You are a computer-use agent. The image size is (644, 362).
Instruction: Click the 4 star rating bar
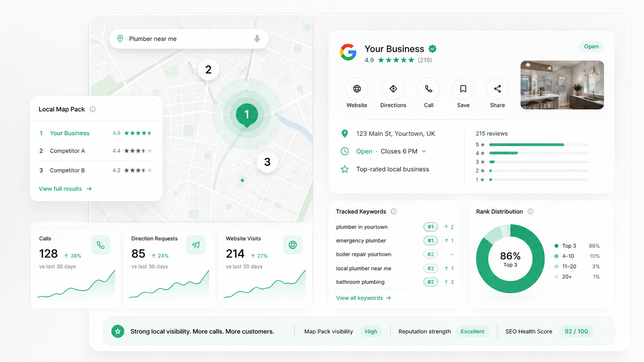click(539, 153)
